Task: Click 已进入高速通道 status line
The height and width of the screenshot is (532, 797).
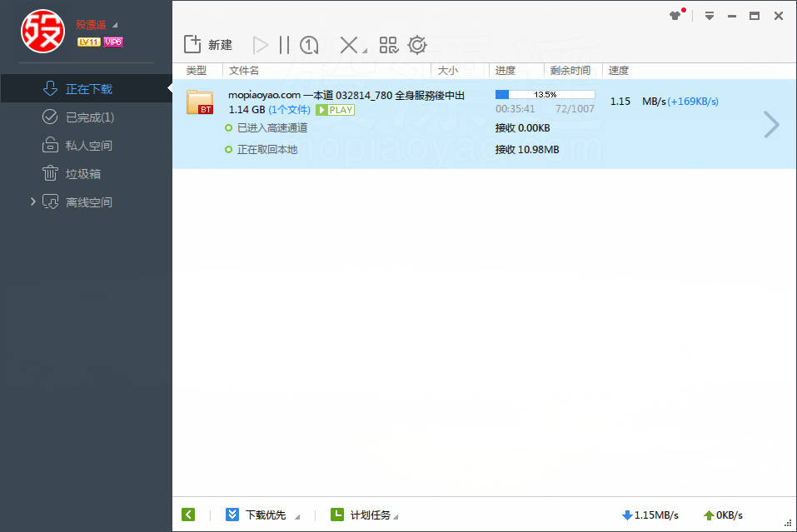Action: [272, 127]
